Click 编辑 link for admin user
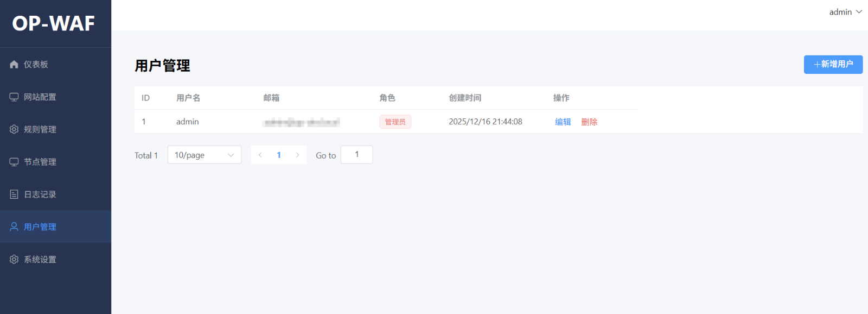This screenshot has height=314, width=868. click(x=563, y=122)
